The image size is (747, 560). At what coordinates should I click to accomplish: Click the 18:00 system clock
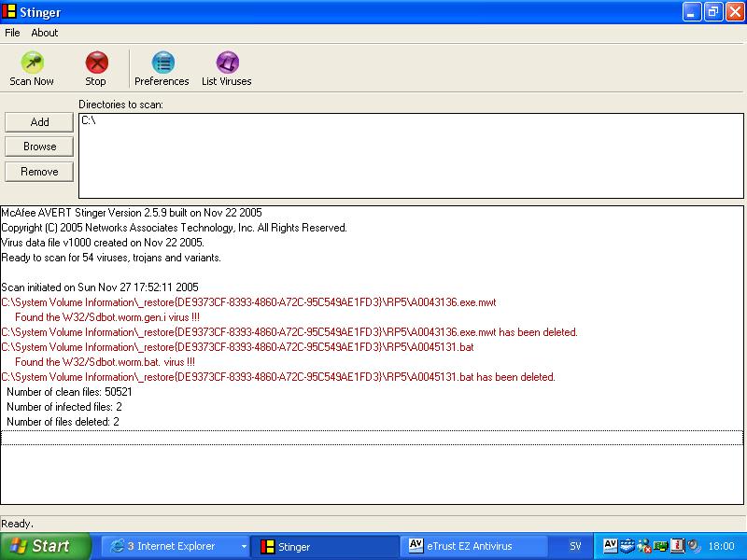click(721, 546)
